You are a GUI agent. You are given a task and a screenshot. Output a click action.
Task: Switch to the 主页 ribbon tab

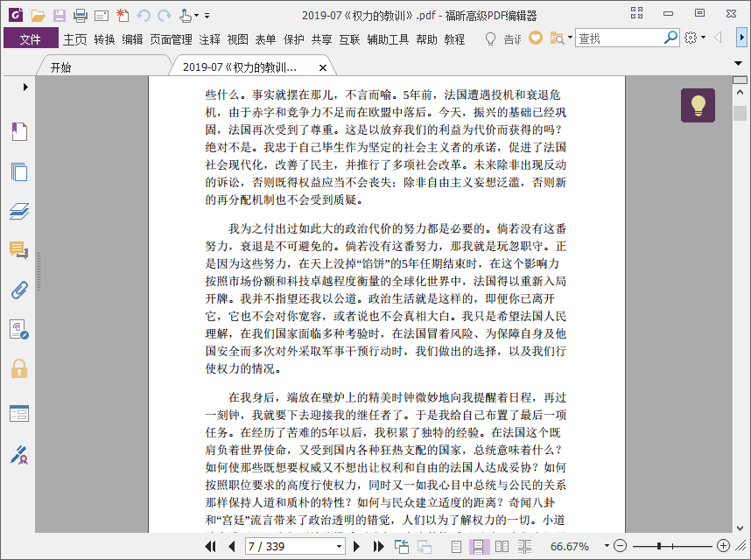(74, 39)
